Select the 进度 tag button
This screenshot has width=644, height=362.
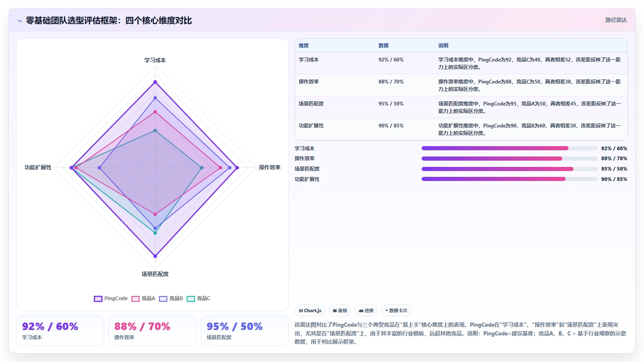(366, 311)
